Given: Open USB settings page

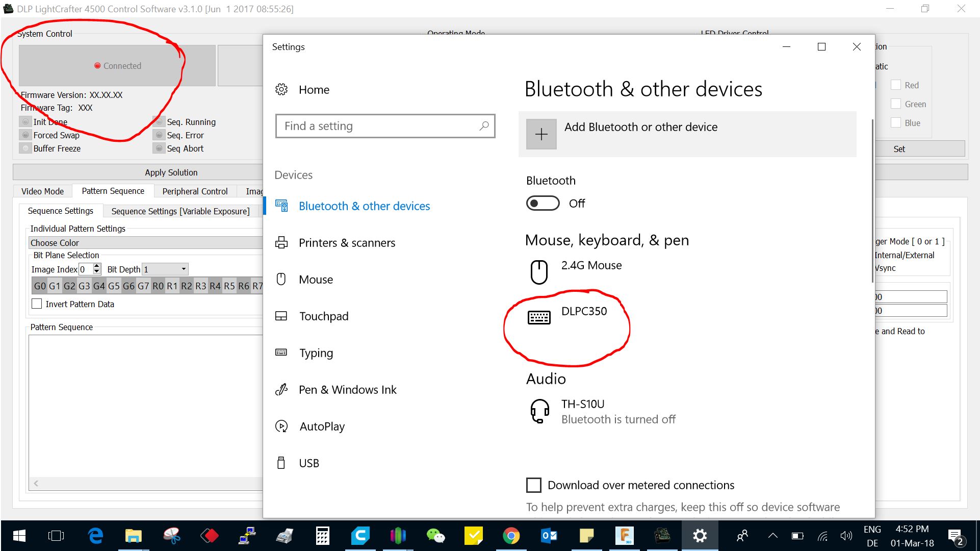Looking at the screenshot, I should pyautogui.click(x=297, y=463).
